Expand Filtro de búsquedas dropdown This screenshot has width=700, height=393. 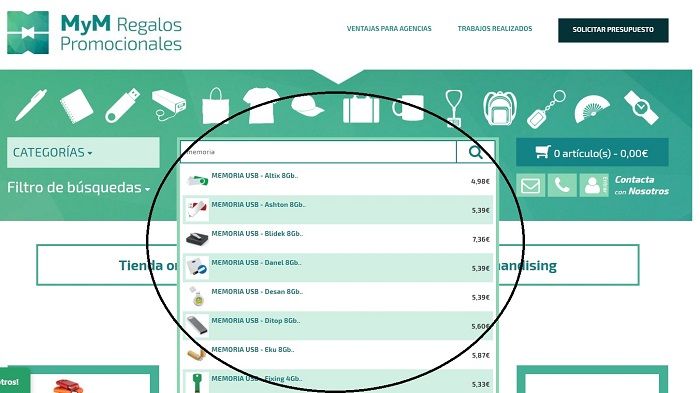[x=79, y=188]
